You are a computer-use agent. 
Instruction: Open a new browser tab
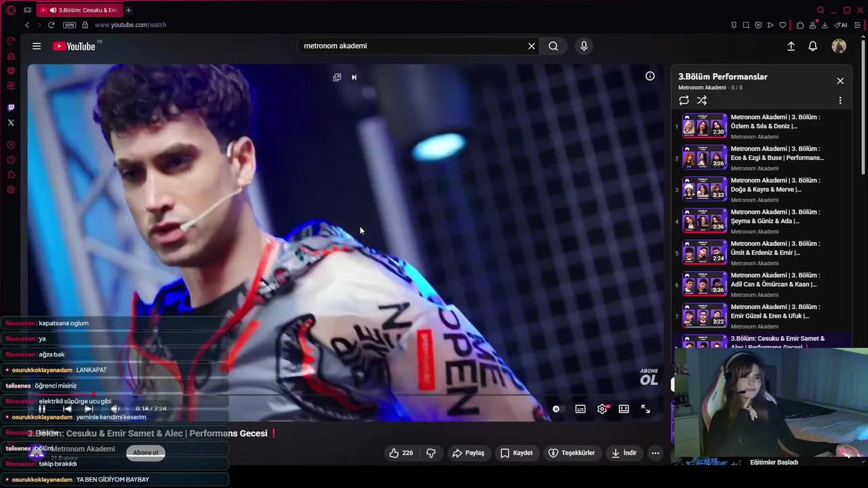point(128,10)
